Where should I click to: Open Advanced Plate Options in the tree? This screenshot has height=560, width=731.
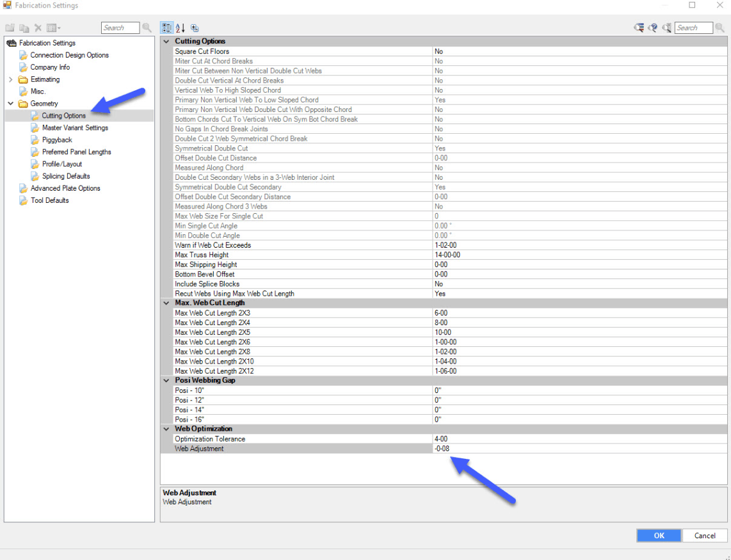tap(65, 188)
